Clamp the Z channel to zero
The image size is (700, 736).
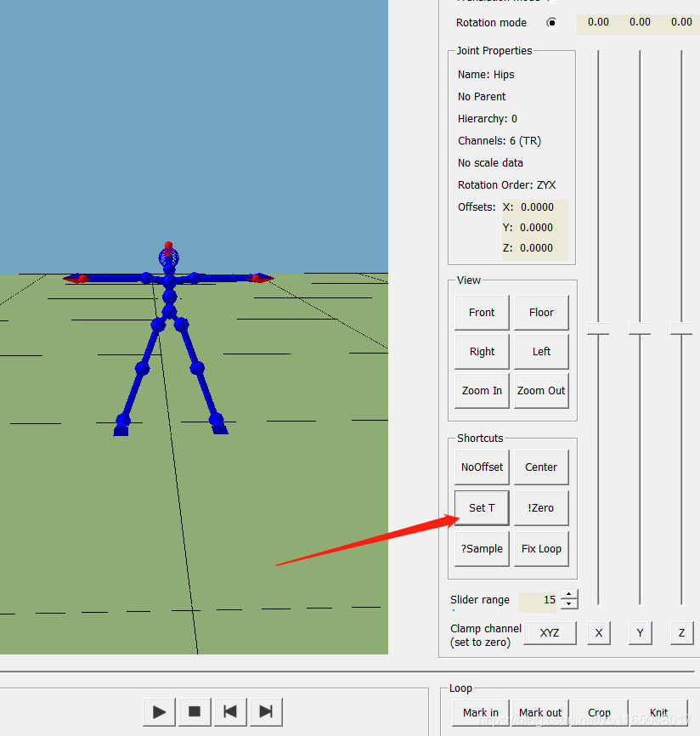click(681, 632)
